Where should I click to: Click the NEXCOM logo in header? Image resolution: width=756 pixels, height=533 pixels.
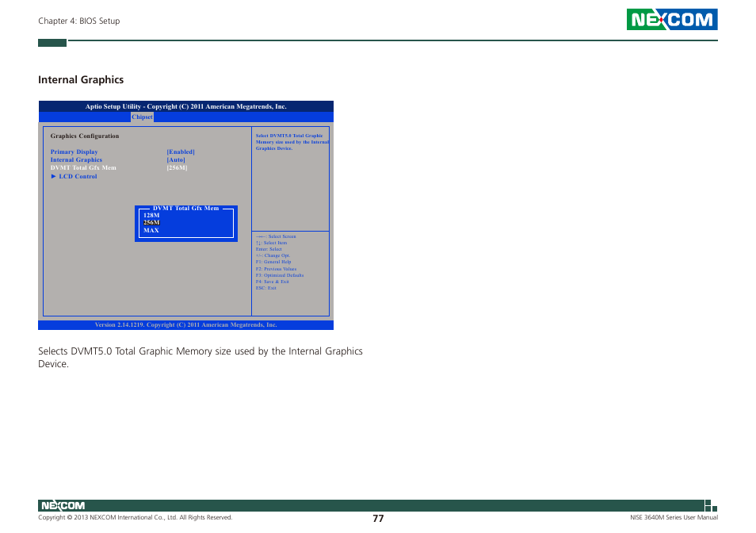pyautogui.click(x=672, y=20)
